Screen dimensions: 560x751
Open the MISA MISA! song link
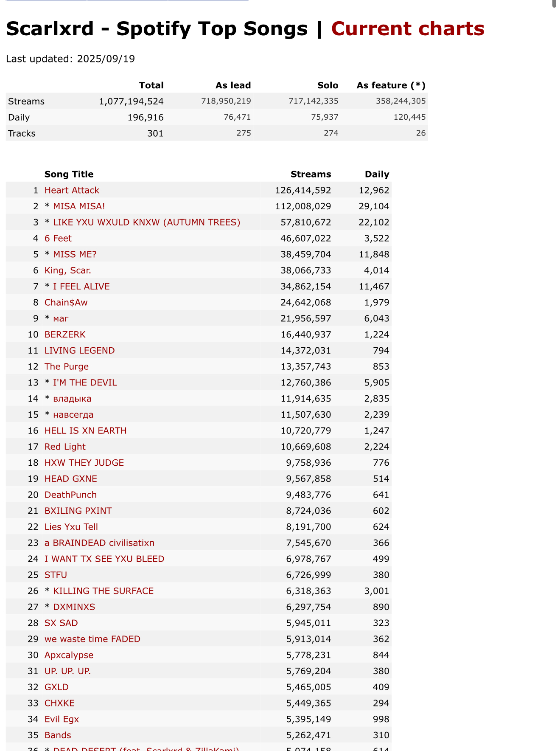click(x=79, y=206)
